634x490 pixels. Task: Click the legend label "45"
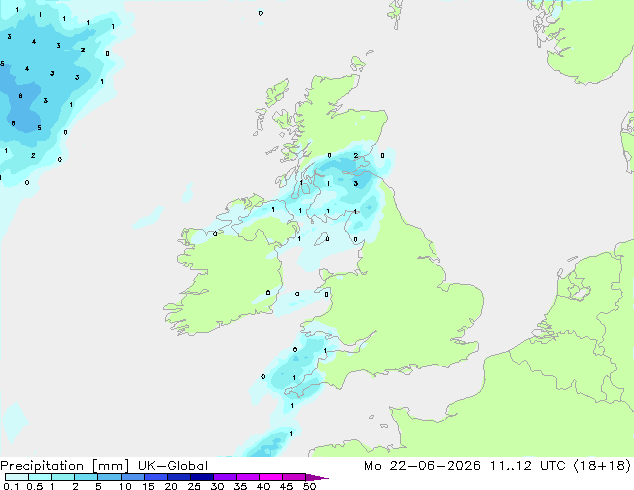(x=286, y=486)
